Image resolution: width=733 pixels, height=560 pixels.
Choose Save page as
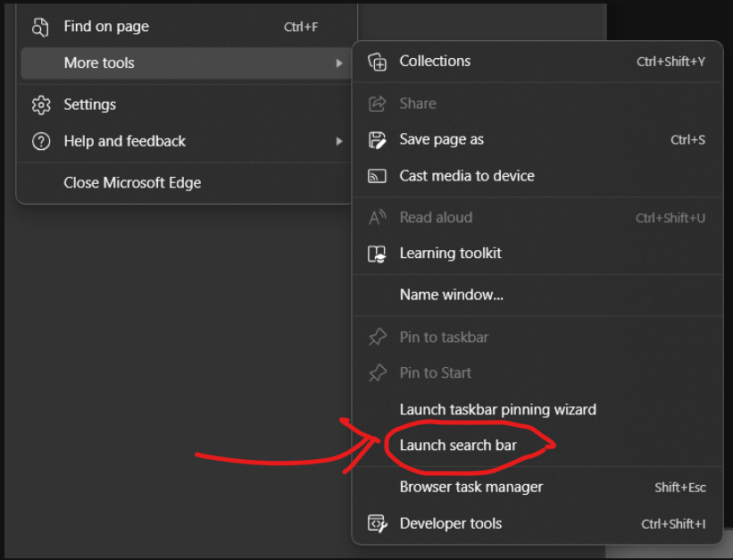tap(537, 139)
